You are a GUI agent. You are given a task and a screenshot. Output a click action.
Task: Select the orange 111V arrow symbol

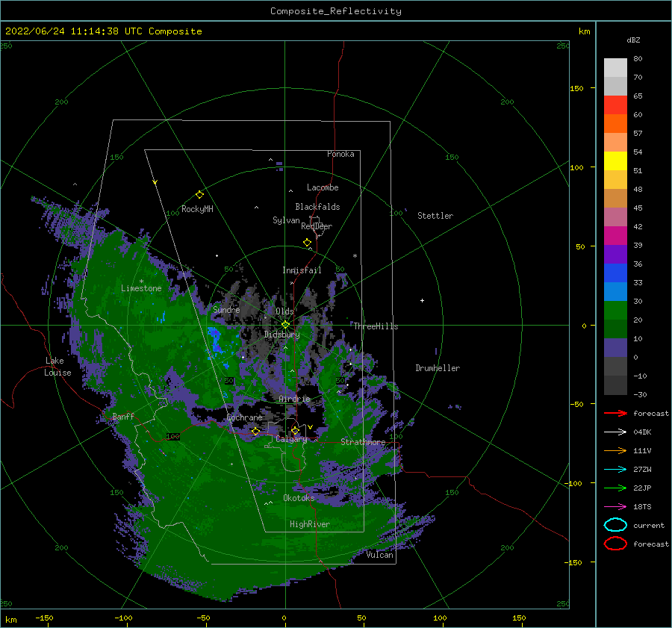(615, 450)
